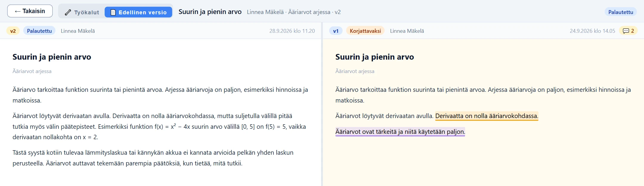Click the timestamp 24.9.2026 klo 14.05

pos(592,31)
